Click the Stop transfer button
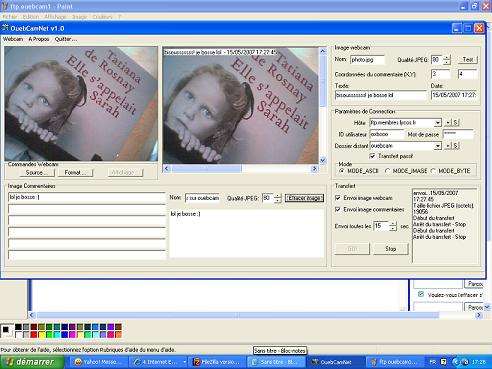The image size is (492, 369). [391, 249]
